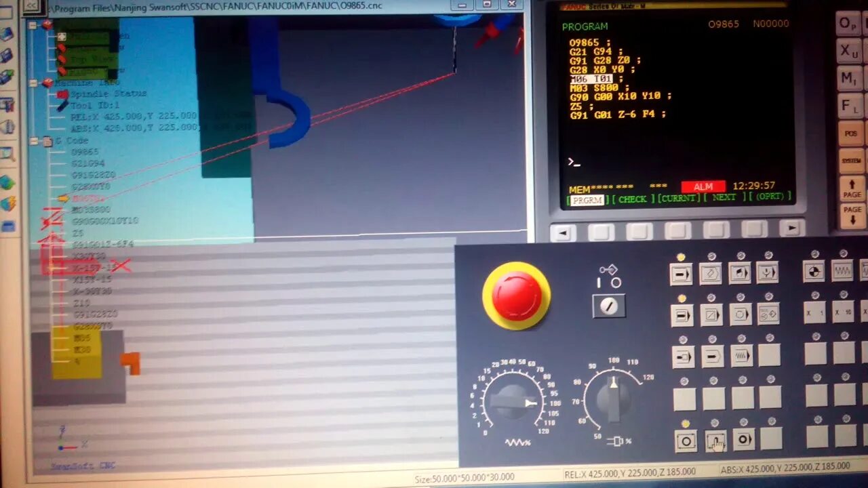Viewport: 868px width, 488px height.
Task: Click the PAGE down key
Action: pos(853,215)
